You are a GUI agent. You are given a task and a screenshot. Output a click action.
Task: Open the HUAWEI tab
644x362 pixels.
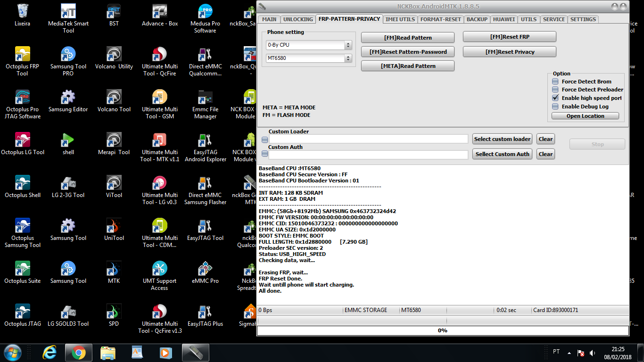[x=504, y=19]
